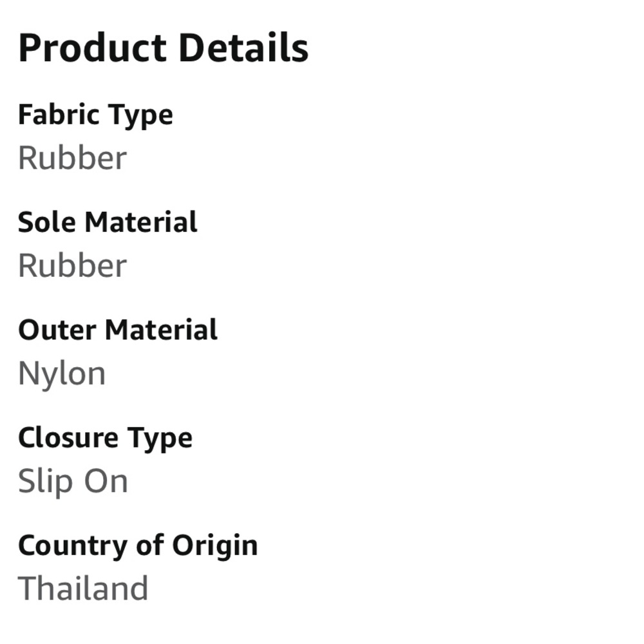Viewport: 644px width, 644px height.
Task: Click the word "Product" in the heading
Action: pos(92,48)
